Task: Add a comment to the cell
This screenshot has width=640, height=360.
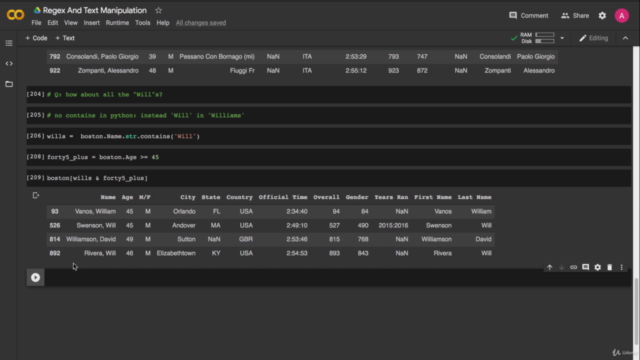Action: pyautogui.click(x=585, y=267)
